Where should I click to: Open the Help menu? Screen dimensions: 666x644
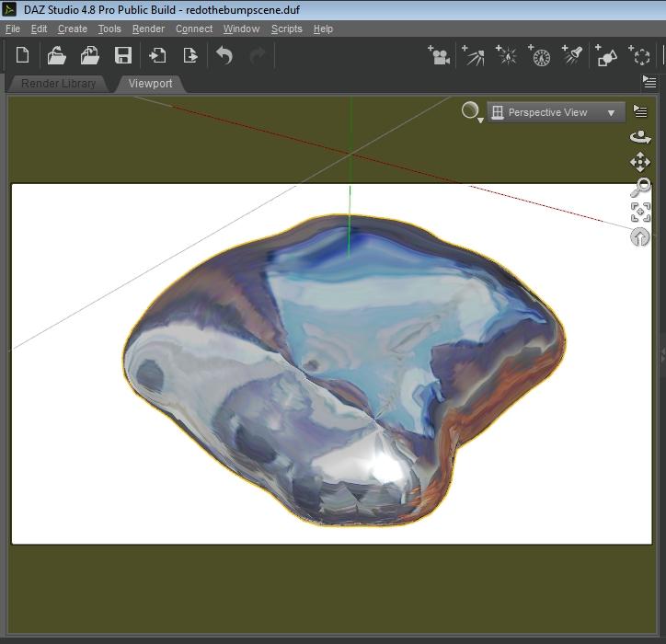point(323,29)
